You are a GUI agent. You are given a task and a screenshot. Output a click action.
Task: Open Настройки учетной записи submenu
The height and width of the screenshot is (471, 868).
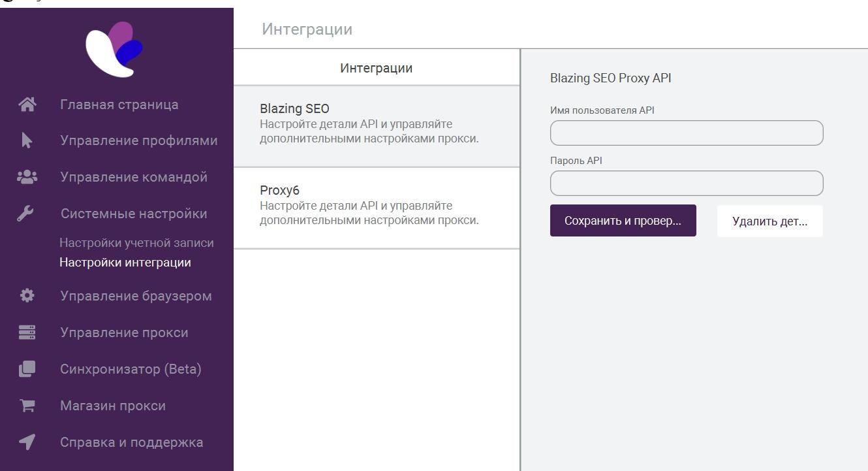click(x=136, y=243)
